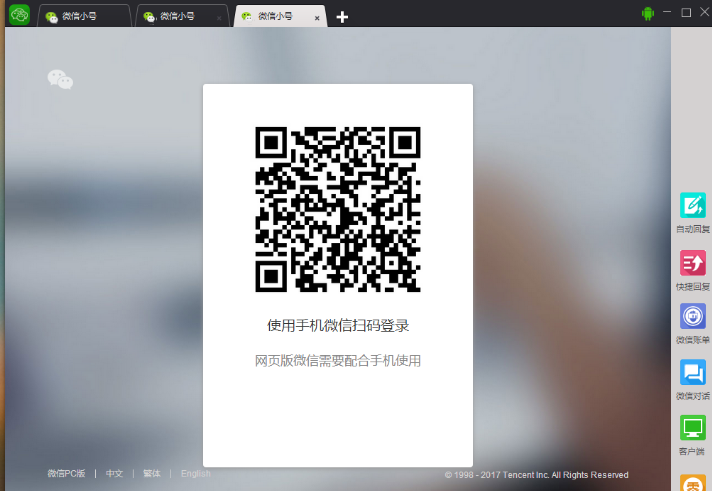Open the 自动回复 auto-reply tool
This screenshot has width=712, height=491.
click(692, 205)
